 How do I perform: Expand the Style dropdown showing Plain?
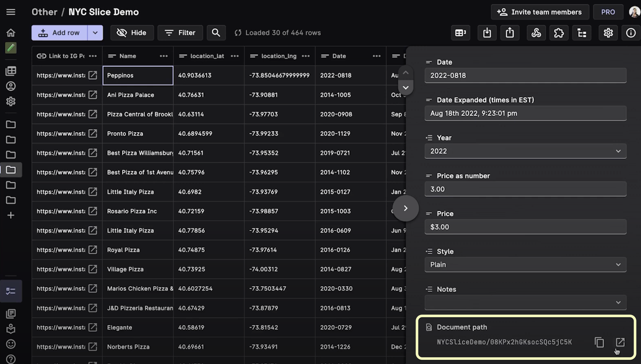tap(618, 265)
